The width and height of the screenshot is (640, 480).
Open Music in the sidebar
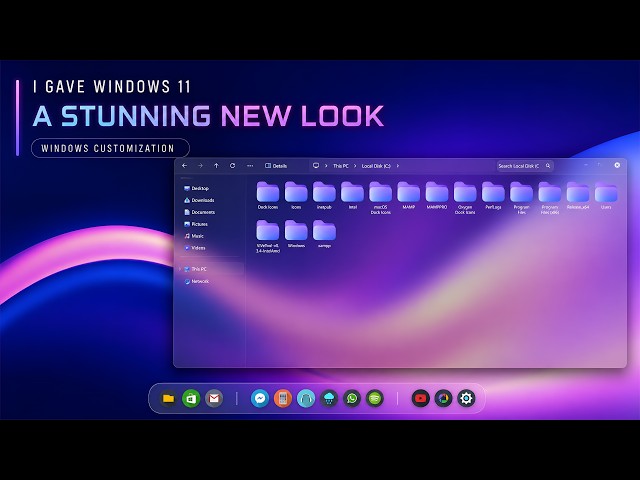(x=194, y=236)
